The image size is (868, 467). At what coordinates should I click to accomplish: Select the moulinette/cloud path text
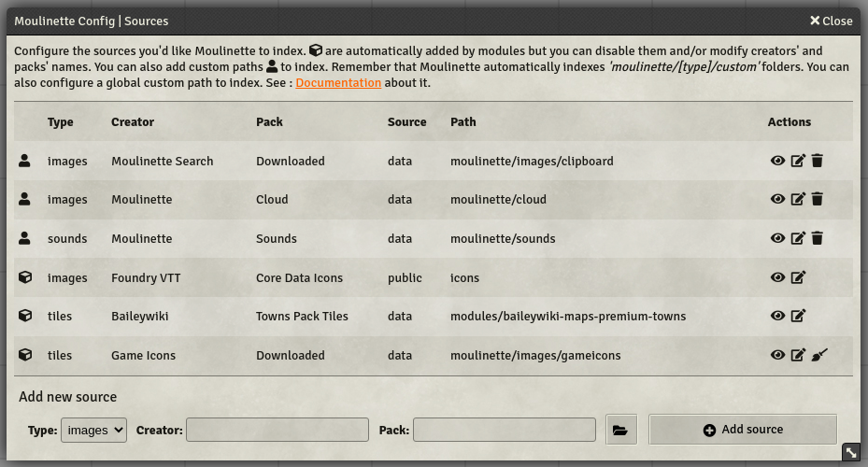pos(498,199)
